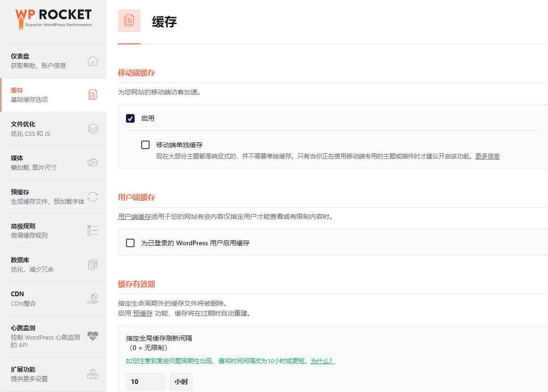Open the 仪表盘 menu section
548x392 pixels.
pyautogui.click(x=20, y=56)
